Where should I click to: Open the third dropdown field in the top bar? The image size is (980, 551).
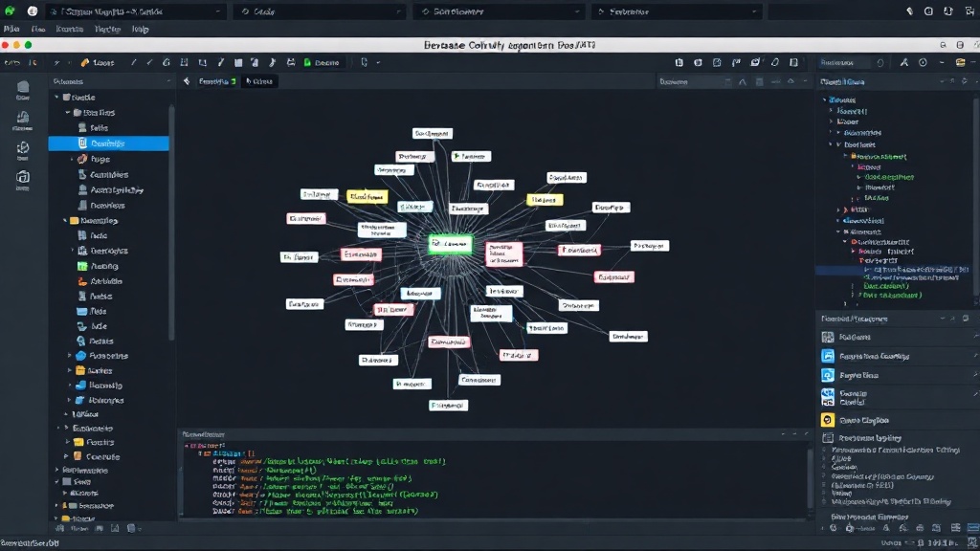pos(498,11)
